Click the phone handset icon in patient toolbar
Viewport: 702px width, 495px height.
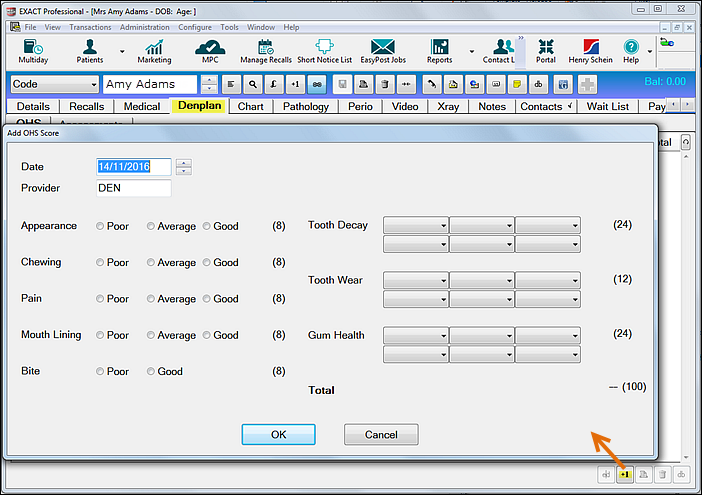coord(432,84)
